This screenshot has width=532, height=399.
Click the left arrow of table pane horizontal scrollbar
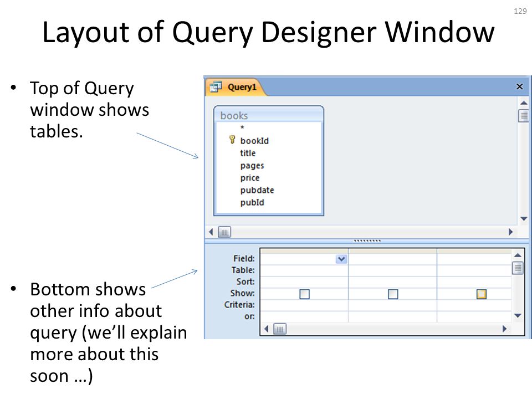click(211, 232)
